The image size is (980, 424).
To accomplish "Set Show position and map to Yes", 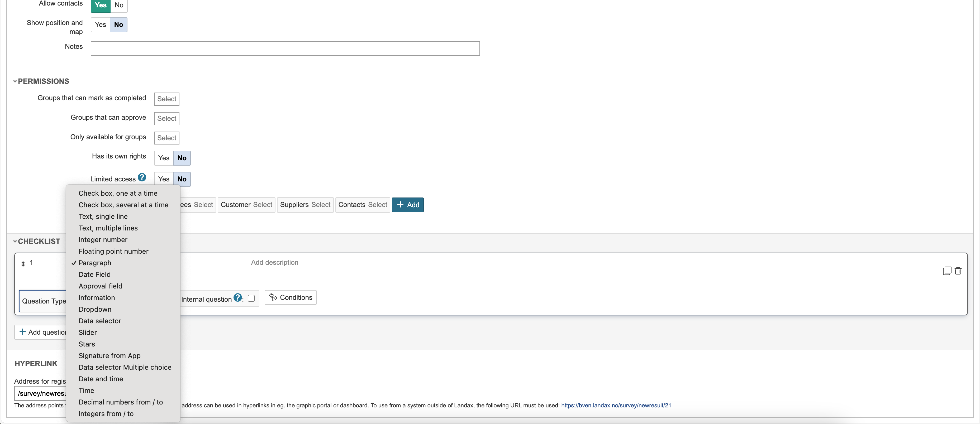I will point(101,25).
